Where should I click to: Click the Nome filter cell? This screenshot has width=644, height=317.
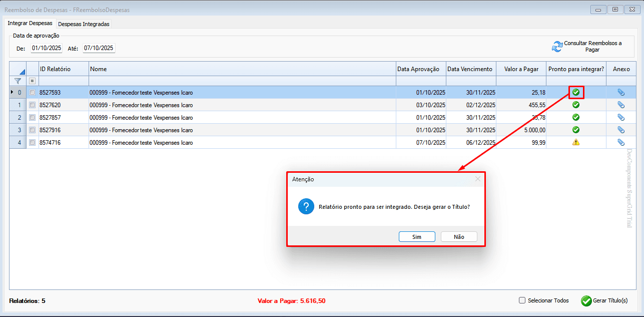click(242, 81)
